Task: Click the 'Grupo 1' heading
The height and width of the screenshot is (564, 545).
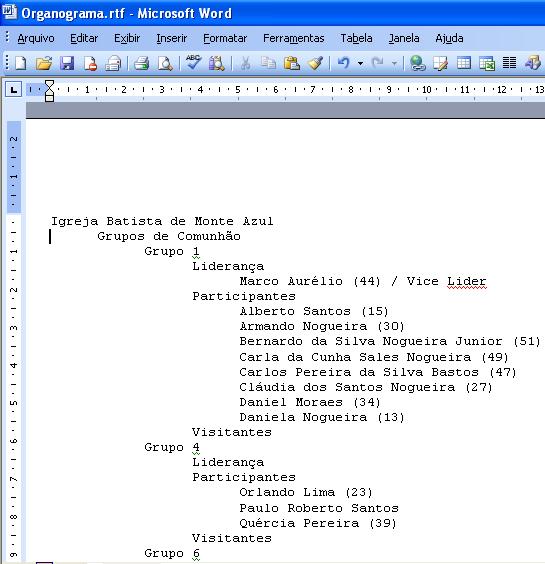Action: [x=172, y=251]
